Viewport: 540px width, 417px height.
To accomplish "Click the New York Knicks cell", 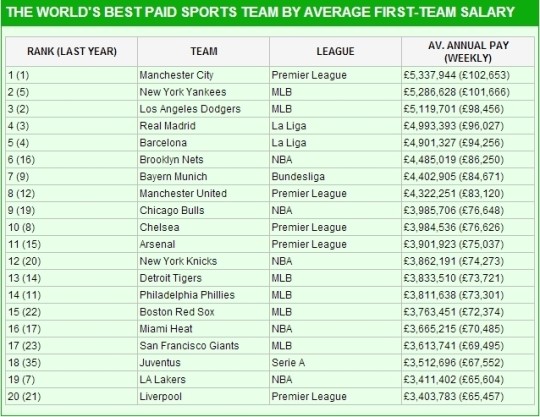I will pyautogui.click(x=204, y=261).
